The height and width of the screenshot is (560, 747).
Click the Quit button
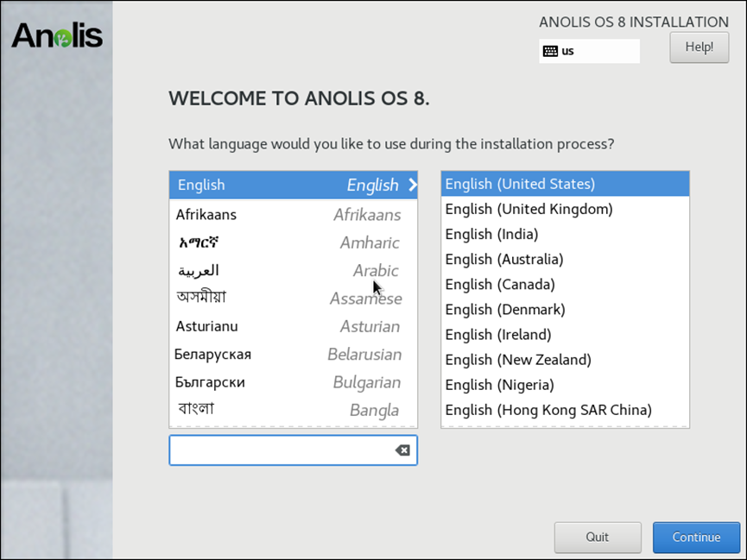click(x=598, y=537)
